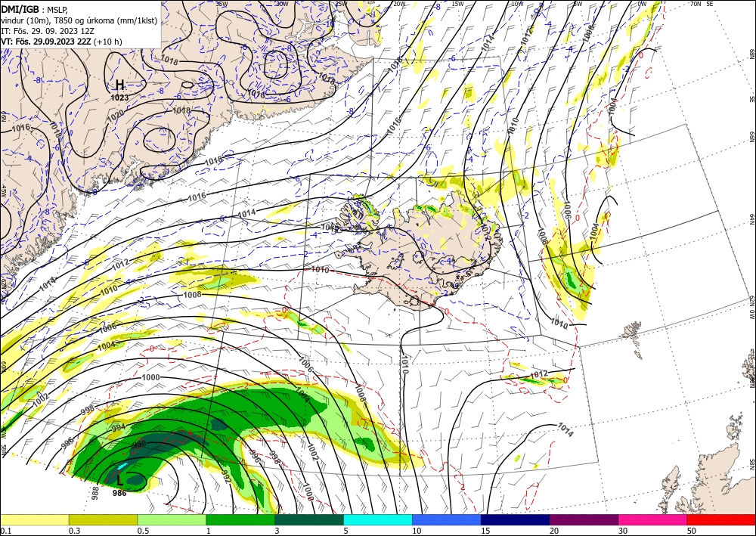Click the "20W" longitude label
Screen dimensions: 756x536
pyautogui.click(x=399, y=4)
